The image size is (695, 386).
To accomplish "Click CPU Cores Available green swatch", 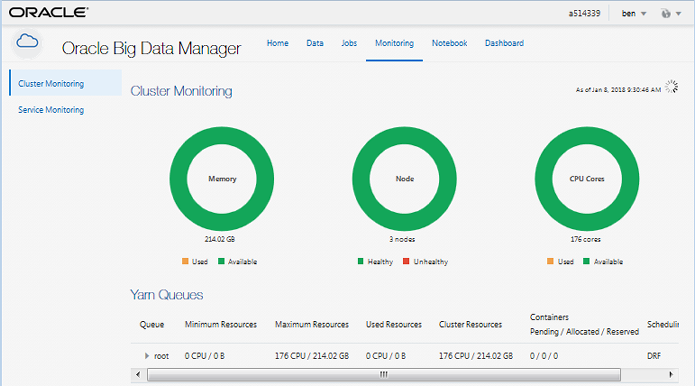I will (x=586, y=261).
